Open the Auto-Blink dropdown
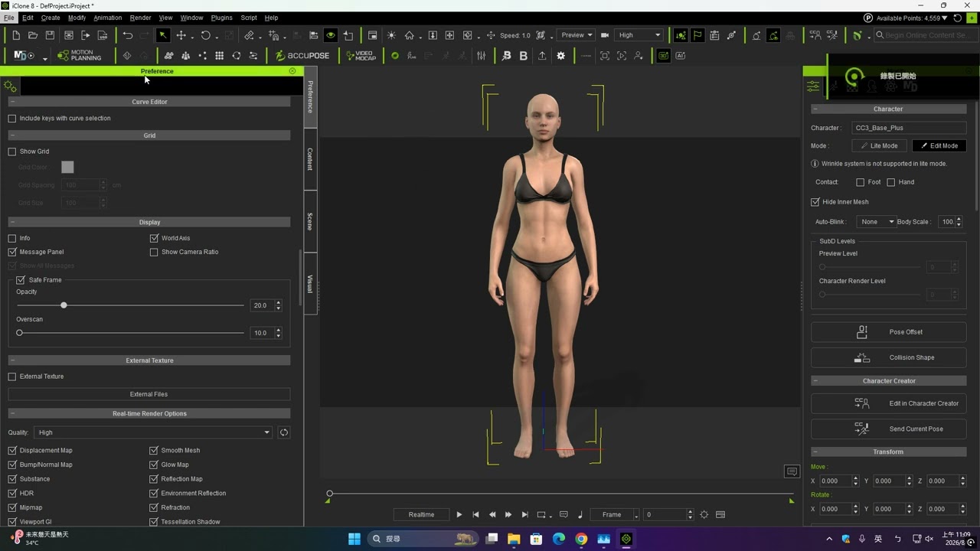Screen dimensions: 980x551 [876, 222]
